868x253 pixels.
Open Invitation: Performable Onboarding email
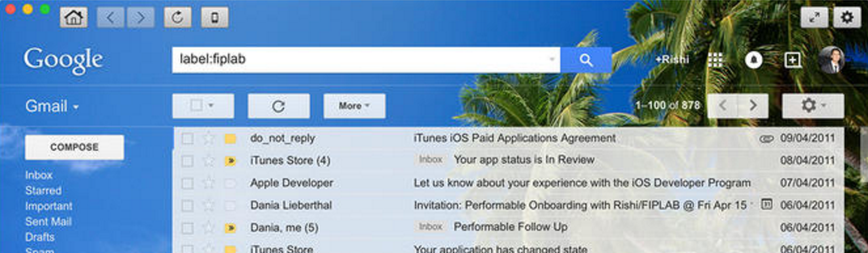pyautogui.click(x=581, y=205)
